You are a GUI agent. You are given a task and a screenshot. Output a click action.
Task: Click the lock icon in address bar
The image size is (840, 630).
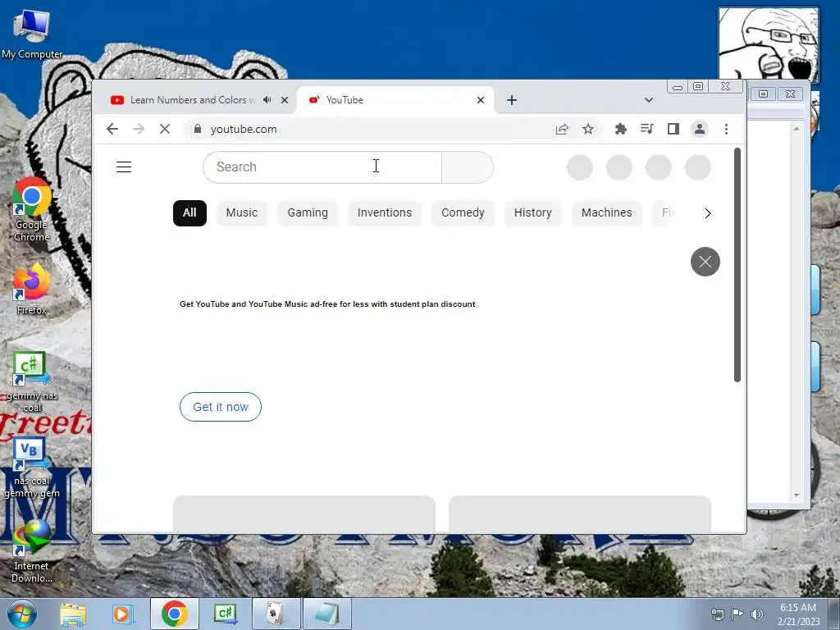pyautogui.click(x=198, y=129)
